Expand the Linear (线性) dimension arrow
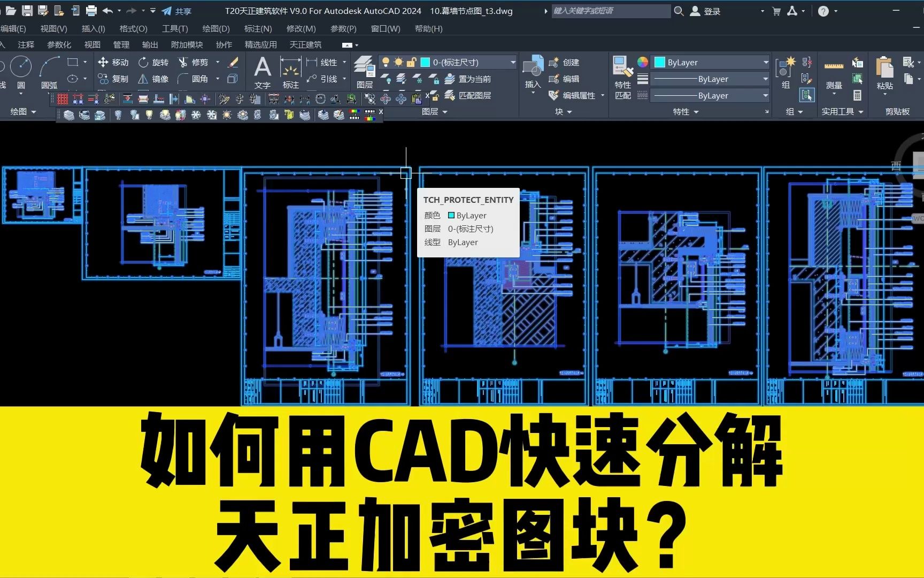924x578 pixels. click(344, 62)
